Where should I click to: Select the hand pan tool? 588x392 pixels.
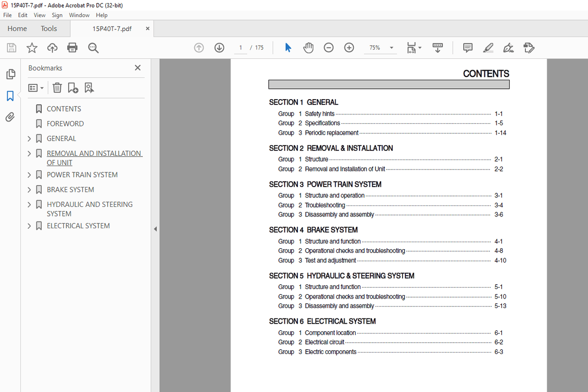[x=308, y=47]
